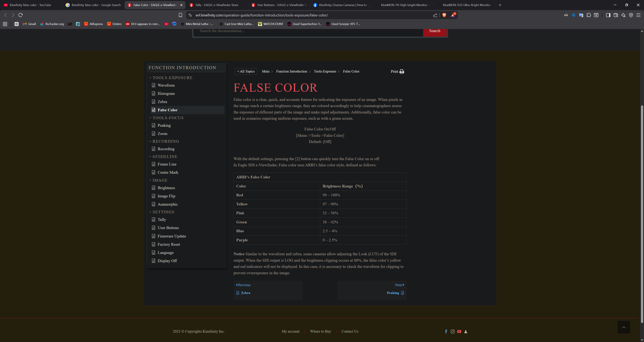Collapse the Image sidebar section
The width and height of the screenshot is (644, 342).
coord(150,180)
